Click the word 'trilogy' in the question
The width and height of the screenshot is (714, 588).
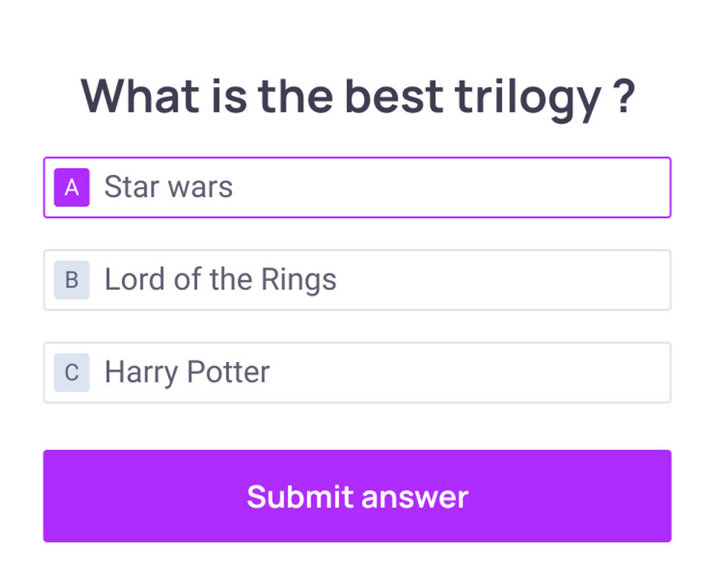pos(527,97)
